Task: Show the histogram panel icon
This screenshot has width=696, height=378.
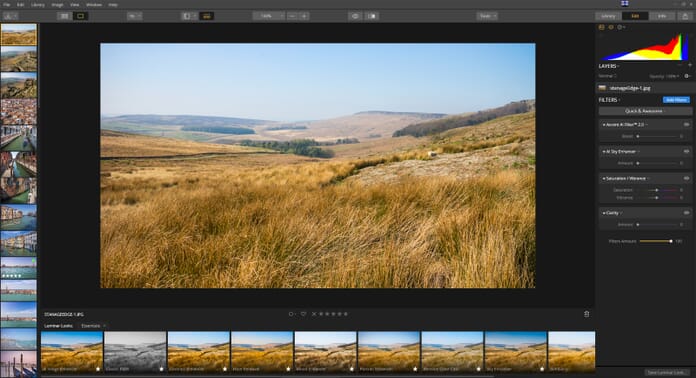Action: (x=602, y=27)
